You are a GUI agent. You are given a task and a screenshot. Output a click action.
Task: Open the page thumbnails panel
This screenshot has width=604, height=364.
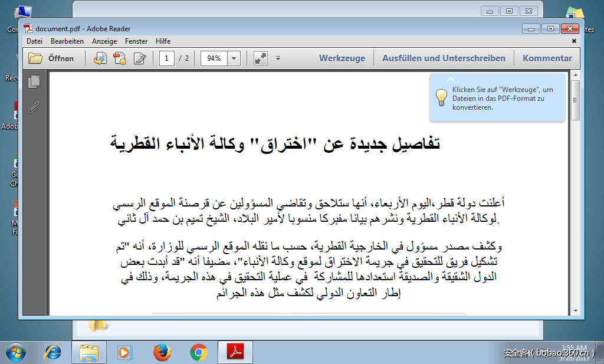[34, 81]
